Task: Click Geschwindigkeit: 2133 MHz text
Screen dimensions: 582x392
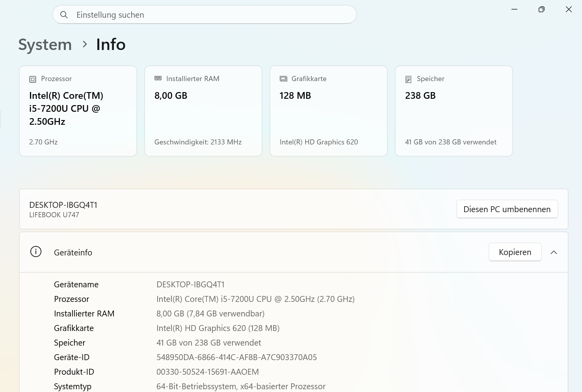Action: [x=198, y=142]
